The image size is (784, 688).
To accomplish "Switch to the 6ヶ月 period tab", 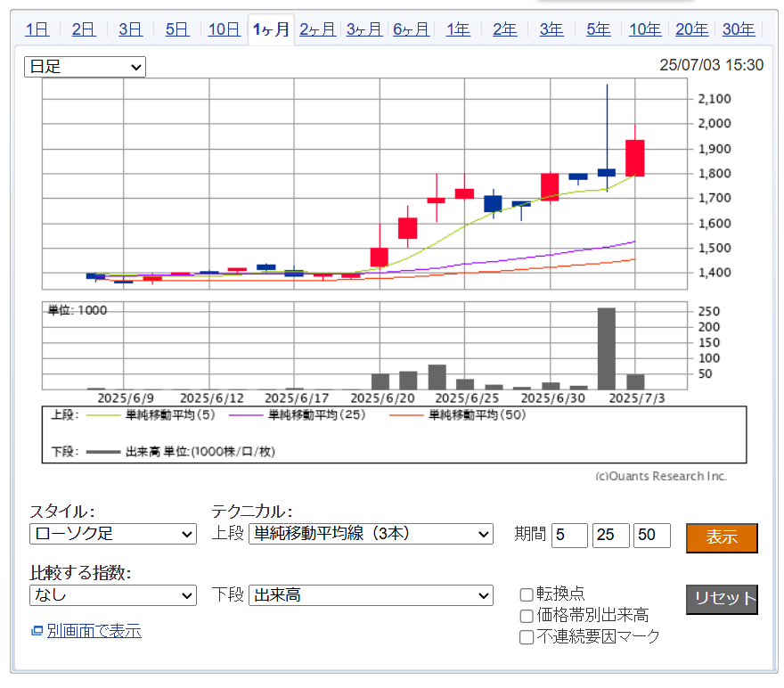I will point(411,29).
